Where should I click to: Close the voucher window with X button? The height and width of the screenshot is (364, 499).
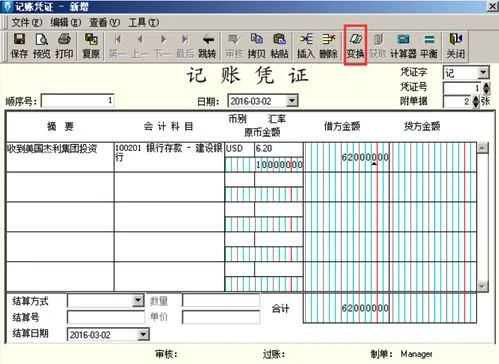(x=493, y=6)
